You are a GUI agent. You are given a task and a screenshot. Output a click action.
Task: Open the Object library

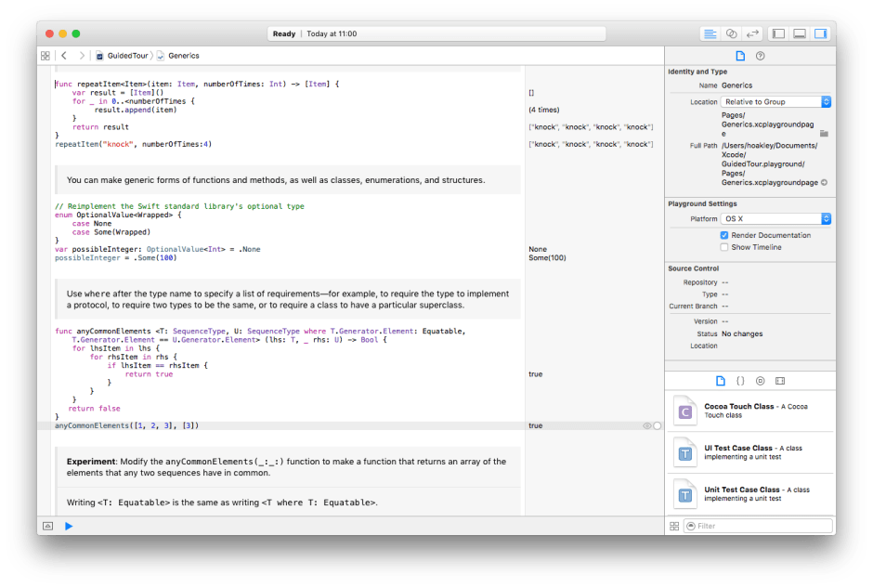click(x=762, y=380)
